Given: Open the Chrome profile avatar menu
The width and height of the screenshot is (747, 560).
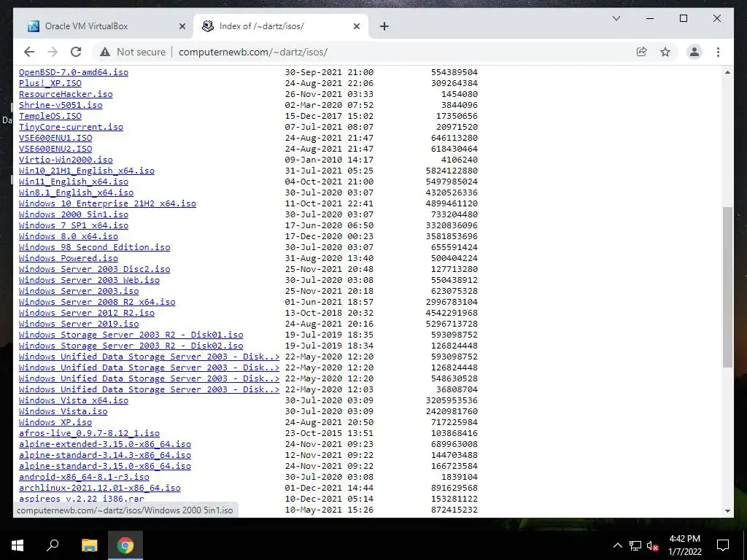Looking at the screenshot, I should pos(694,52).
